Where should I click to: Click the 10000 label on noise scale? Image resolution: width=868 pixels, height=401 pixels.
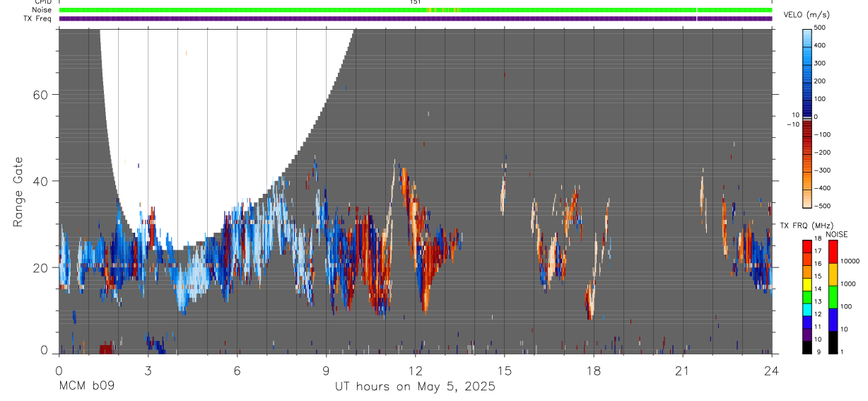click(850, 261)
